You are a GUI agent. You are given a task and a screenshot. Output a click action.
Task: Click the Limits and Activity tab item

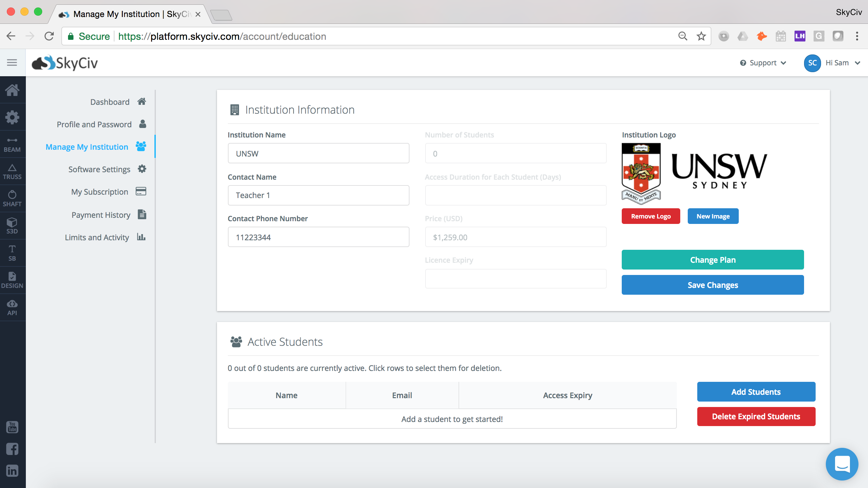pyautogui.click(x=97, y=237)
